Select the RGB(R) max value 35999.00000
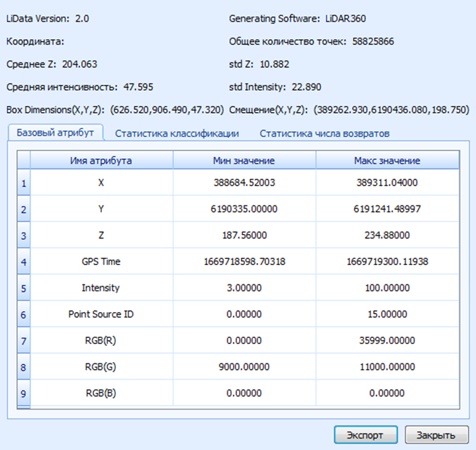 pyautogui.click(x=387, y=340)
